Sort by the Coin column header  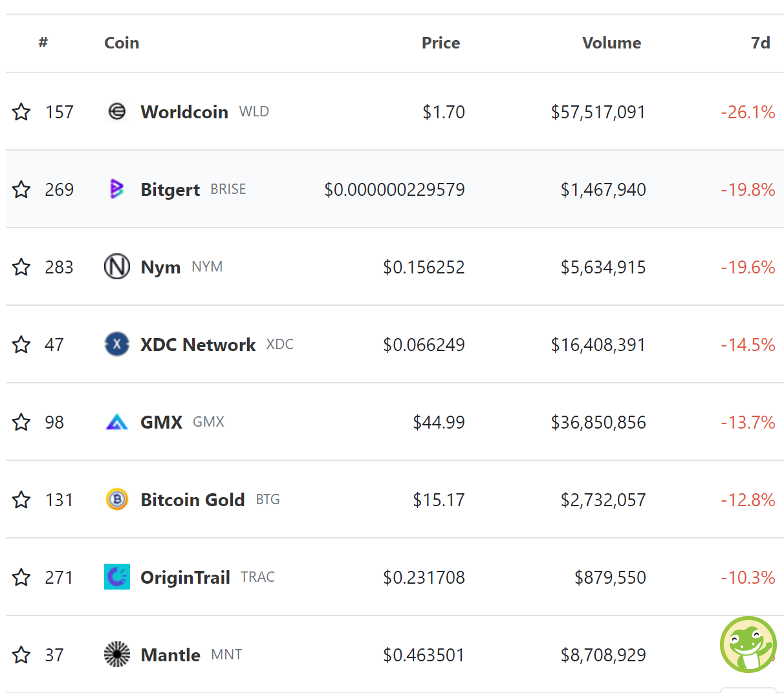[122, 43]
